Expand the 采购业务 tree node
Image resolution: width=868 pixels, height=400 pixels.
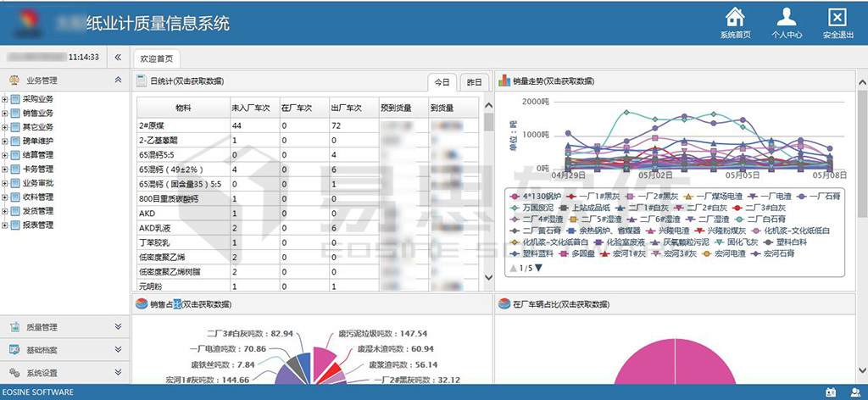(x=5, y=99)
